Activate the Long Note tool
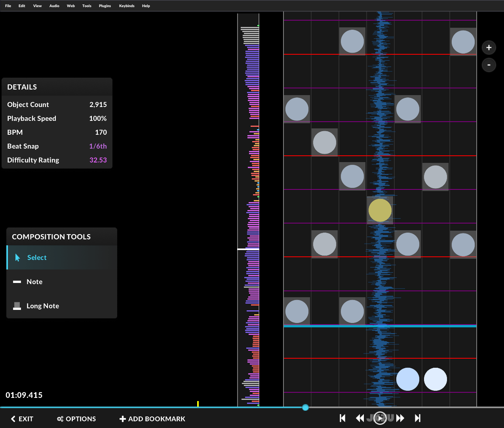This screenshot has height=428, width=504. (42, 306)
